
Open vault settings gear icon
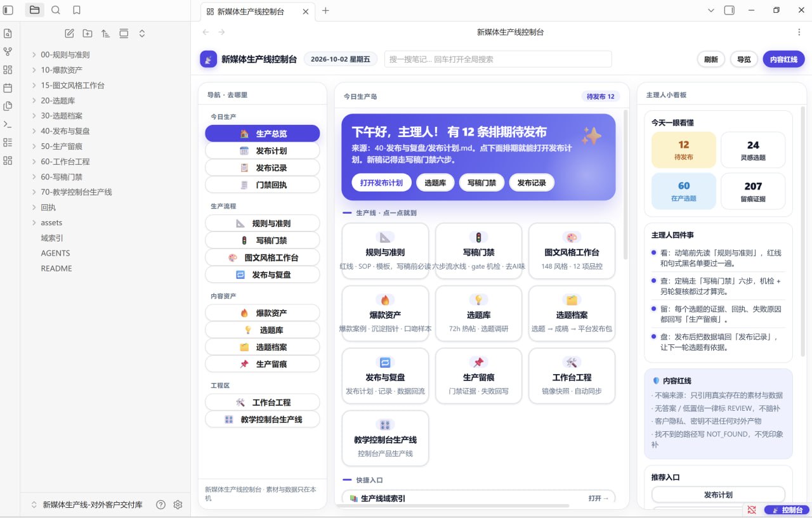[x=178, y=505]
